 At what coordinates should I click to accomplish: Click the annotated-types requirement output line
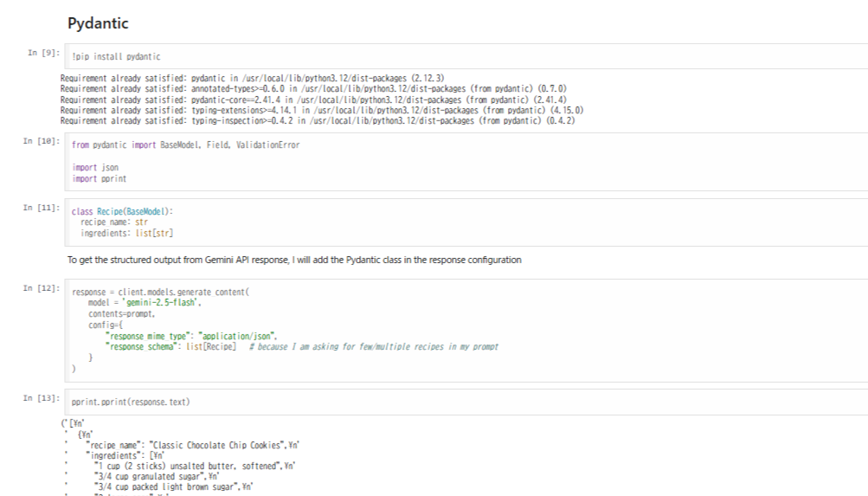click(313, 88)
